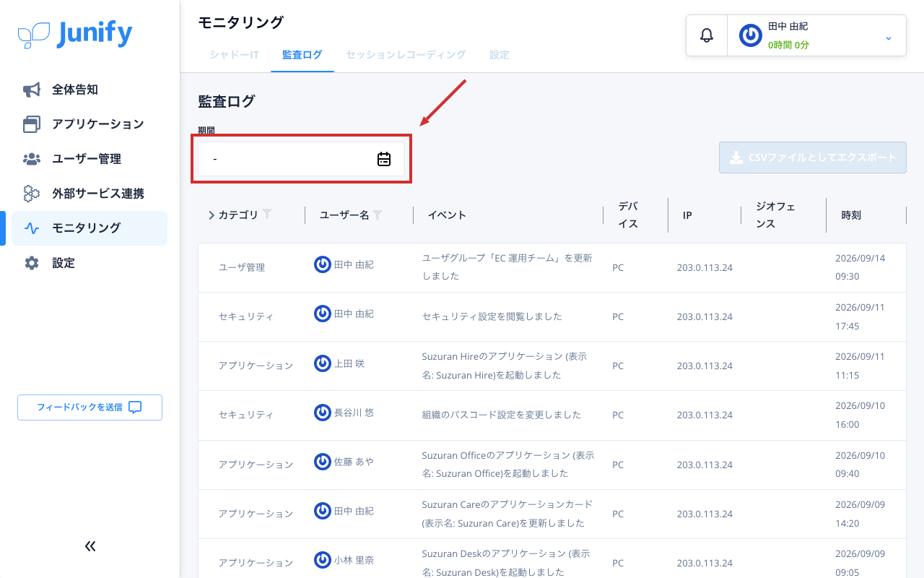Screen dimensions: 924x578
Task: Click the Junify logo
Action: (75, 34)
